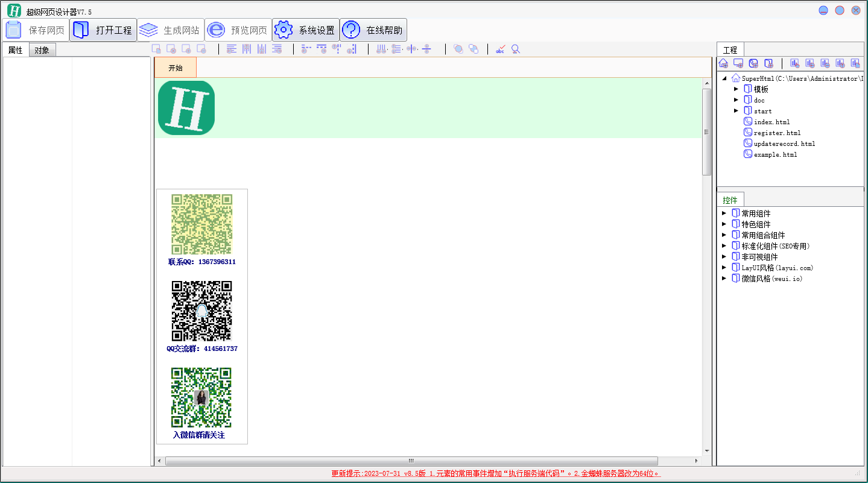
Task: Click the 联系QQ QR code image
Action: pyautogui.click(x=202, y=224)
